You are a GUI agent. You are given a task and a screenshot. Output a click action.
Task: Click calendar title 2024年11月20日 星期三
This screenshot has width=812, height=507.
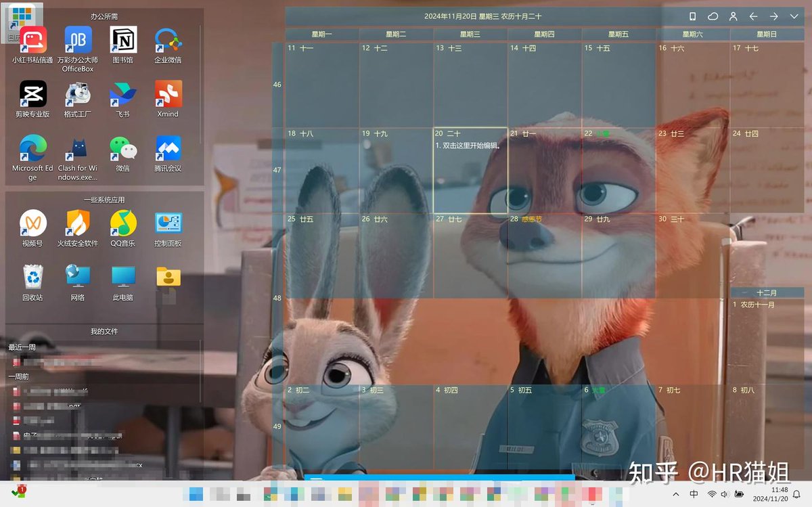pos(483,16)
